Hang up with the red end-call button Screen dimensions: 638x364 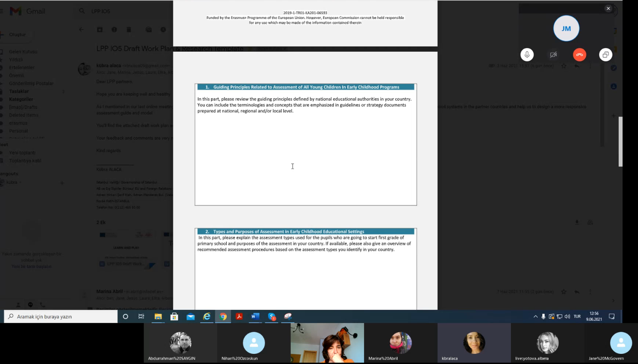pyautogui.click(x=579, y=55)
